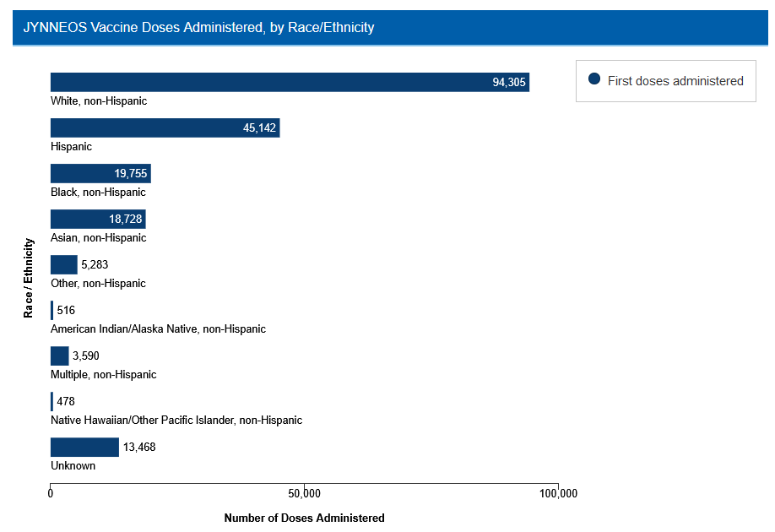This screenshot has height=532, width=775.
Task: Click the American Indian/Alaska Native bar
Action: pyautogui.click(x=51, y=311)
